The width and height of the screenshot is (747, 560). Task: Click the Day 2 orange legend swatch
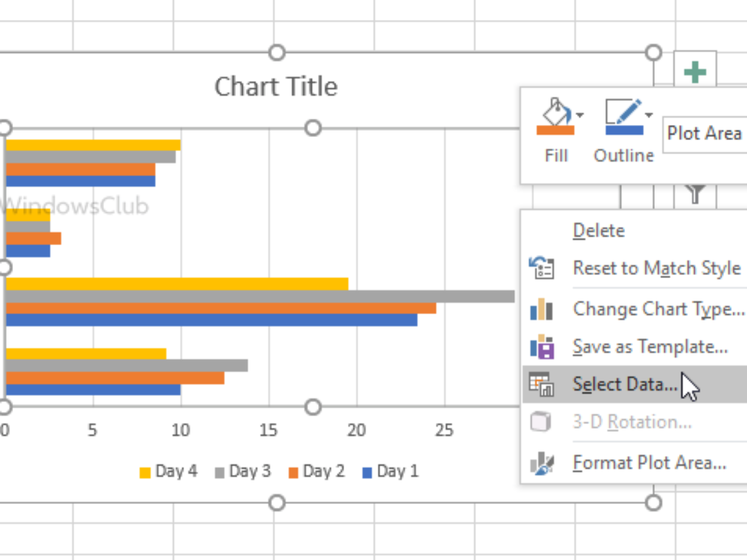(x=293, y=473)
